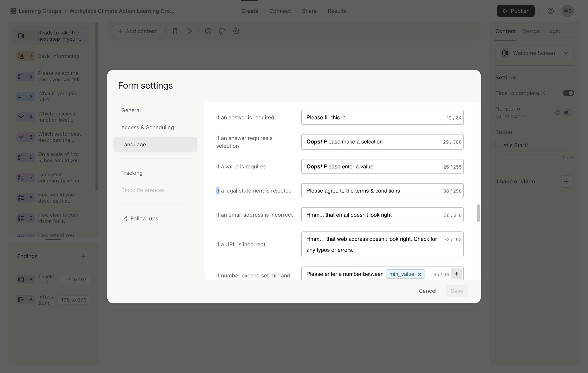Screen dimensions: 588x373
Task: Select question 3 What is your job title
Action: click(x=51, y=97)
